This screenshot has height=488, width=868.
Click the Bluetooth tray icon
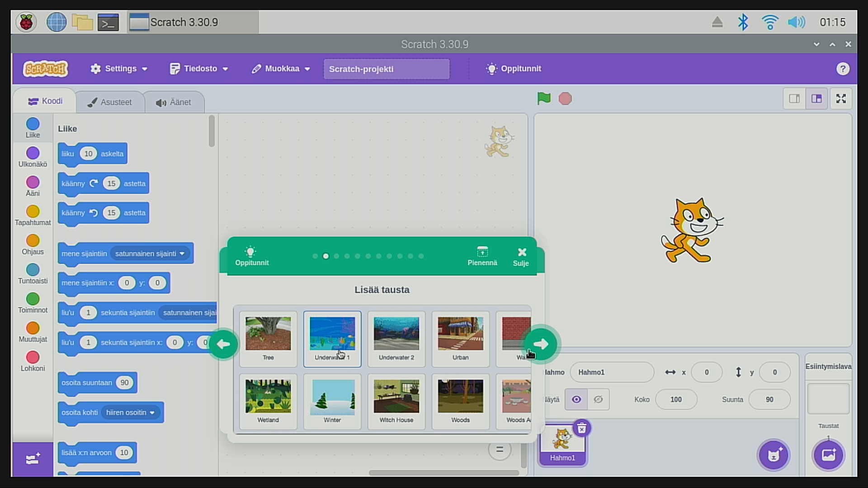click(x=743, y=22)
